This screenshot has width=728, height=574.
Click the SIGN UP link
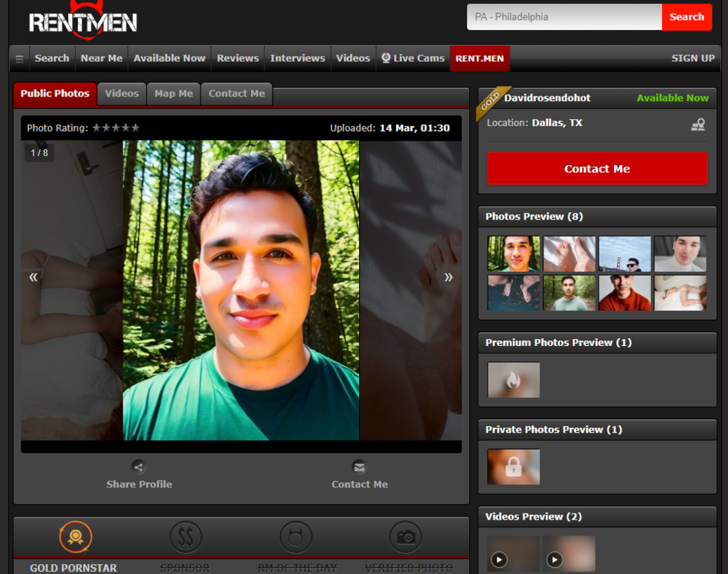point(693,58)
